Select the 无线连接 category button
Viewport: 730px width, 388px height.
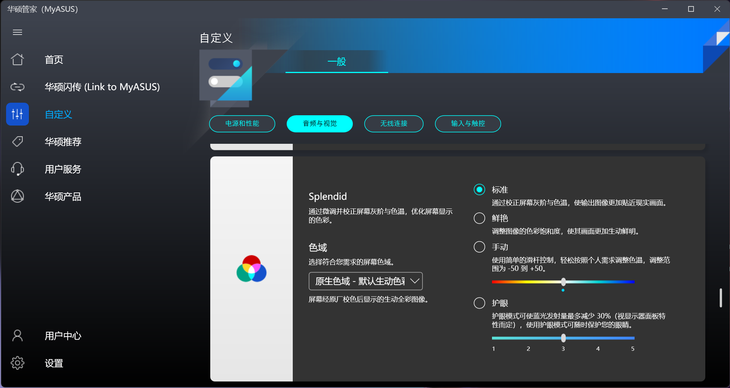tap(394, 124)
